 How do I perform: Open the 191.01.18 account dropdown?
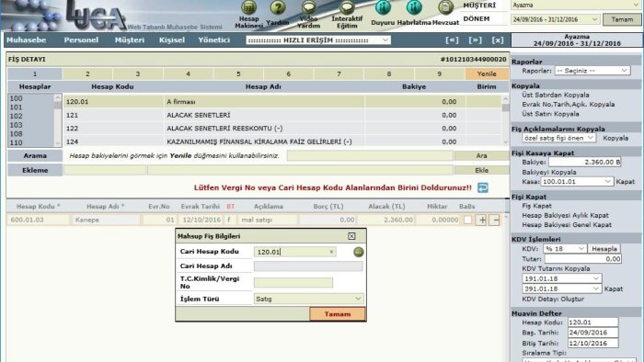pos(561,278)
